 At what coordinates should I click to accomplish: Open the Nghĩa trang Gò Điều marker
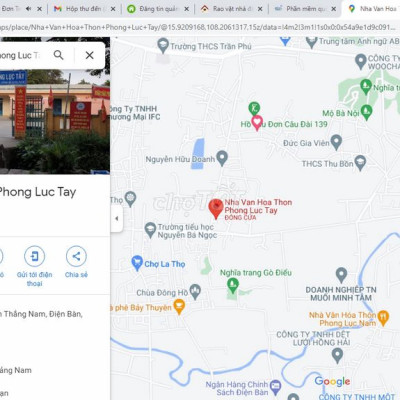tap(233, 286)
